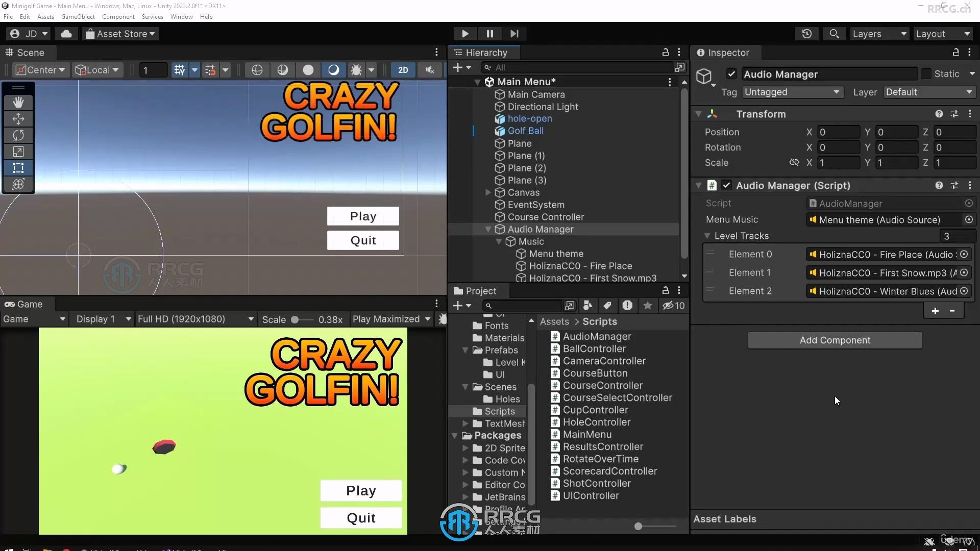Click the Global/Local toggle icon
Screen dimensions: 980x551
(96, 69)
